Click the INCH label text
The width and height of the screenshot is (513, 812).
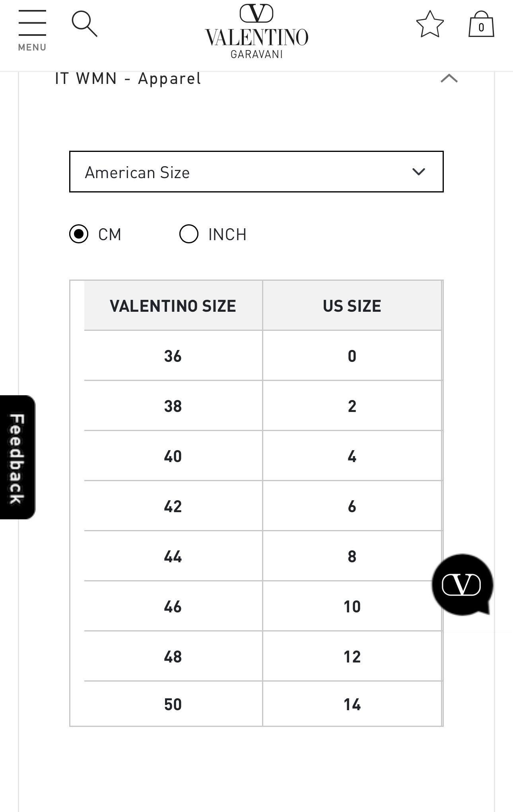tap(227, 234)
